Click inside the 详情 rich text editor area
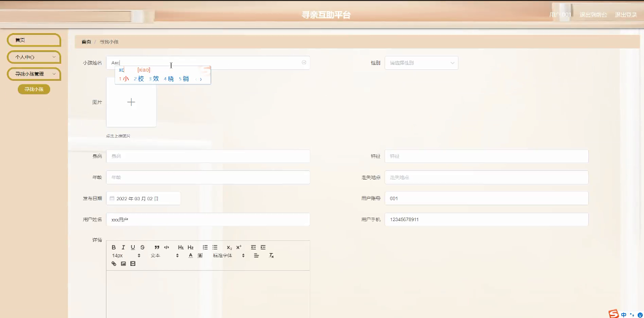Viewport: 644px width, 318px height. point(208,293)
